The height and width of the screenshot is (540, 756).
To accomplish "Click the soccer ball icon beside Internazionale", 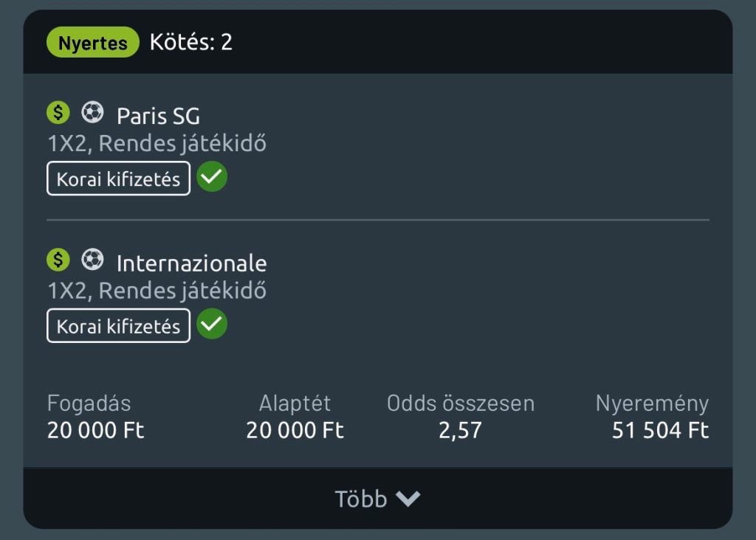I will tap(92, 260).
